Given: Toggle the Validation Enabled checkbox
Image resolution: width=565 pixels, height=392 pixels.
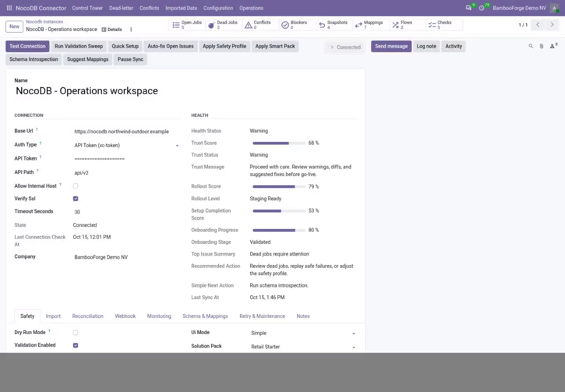Looking at the screenshot, I should [x=75, y=345].
